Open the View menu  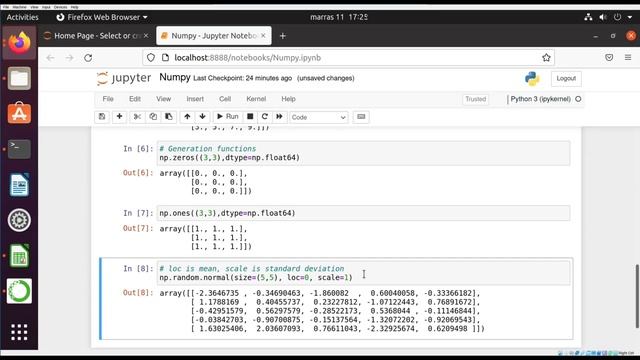[163, 99]
